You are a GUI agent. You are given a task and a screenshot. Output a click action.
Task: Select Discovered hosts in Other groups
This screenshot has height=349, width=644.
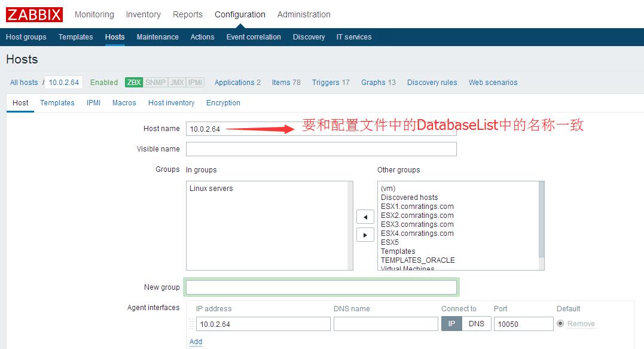[409, 198]
